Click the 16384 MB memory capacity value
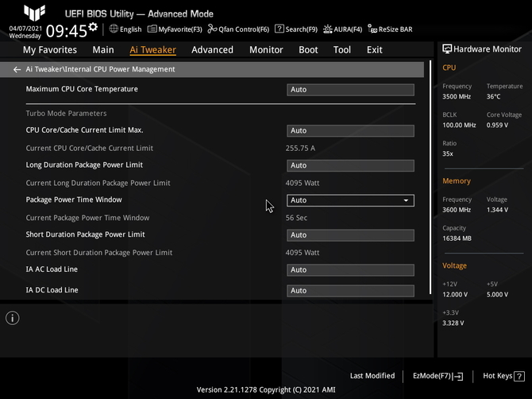This screenshot has width=532, height=399. click(x=457, y=238)
